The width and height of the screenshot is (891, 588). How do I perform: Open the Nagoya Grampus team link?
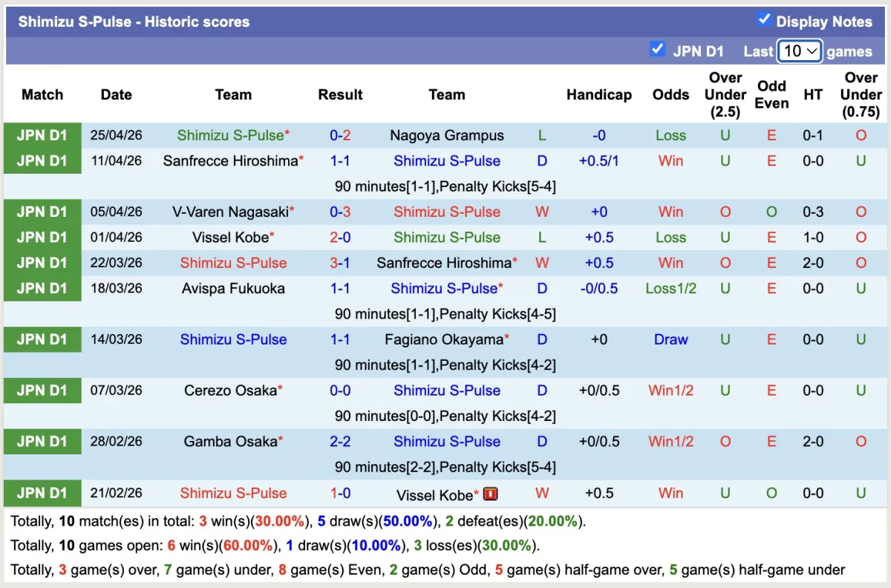click(446, 136)
